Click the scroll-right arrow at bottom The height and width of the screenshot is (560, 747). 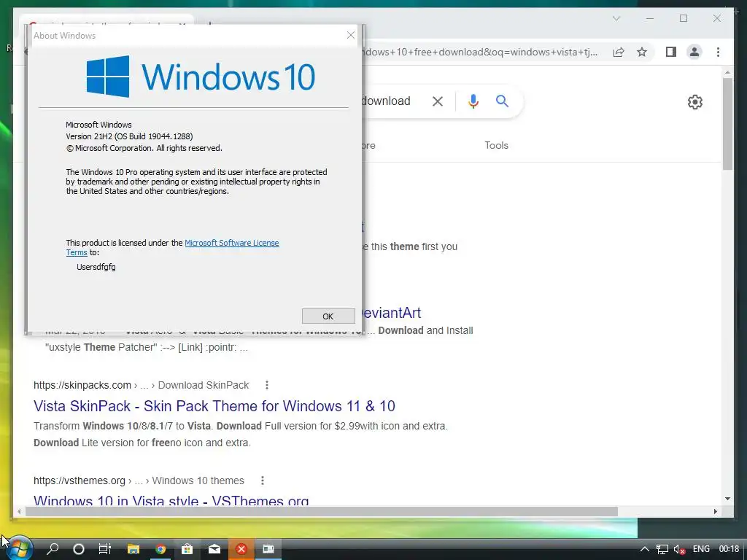point(716,511)
